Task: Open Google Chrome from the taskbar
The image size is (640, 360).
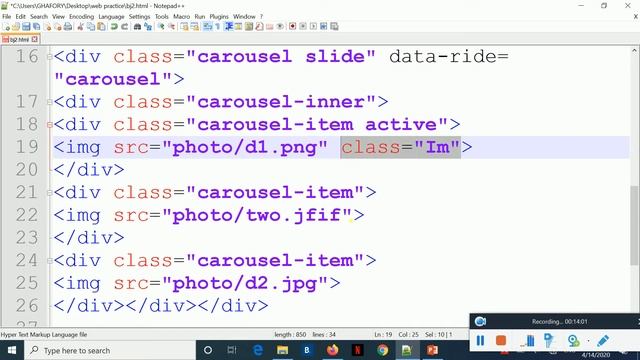Action: 382,350
